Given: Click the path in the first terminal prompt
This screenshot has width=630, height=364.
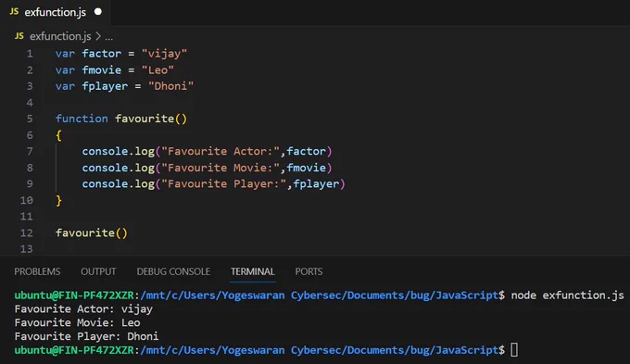Looking at the screenshot, I should (x=320, y=295).
